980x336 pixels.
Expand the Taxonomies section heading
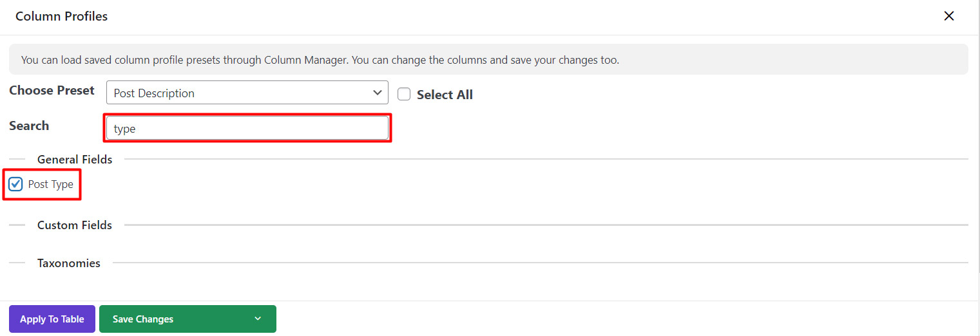(x=69, y=263)
